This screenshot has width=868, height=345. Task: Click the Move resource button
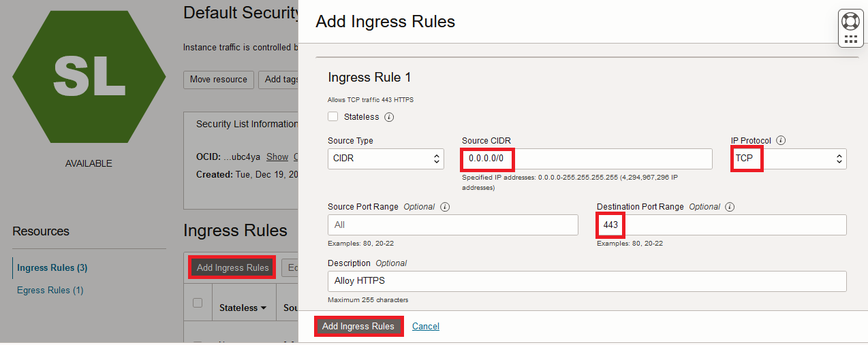pyautogui.click(x=219, y=80)
